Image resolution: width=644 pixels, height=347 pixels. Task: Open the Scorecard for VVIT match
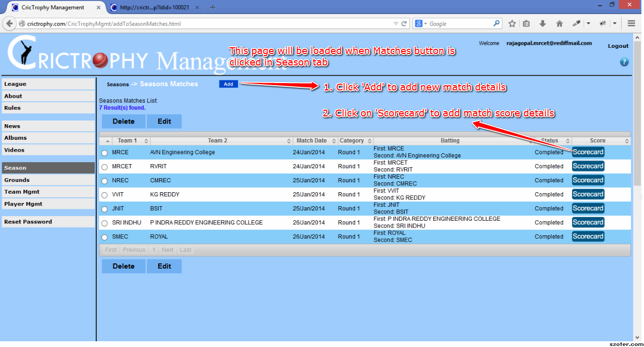[588, 194]
